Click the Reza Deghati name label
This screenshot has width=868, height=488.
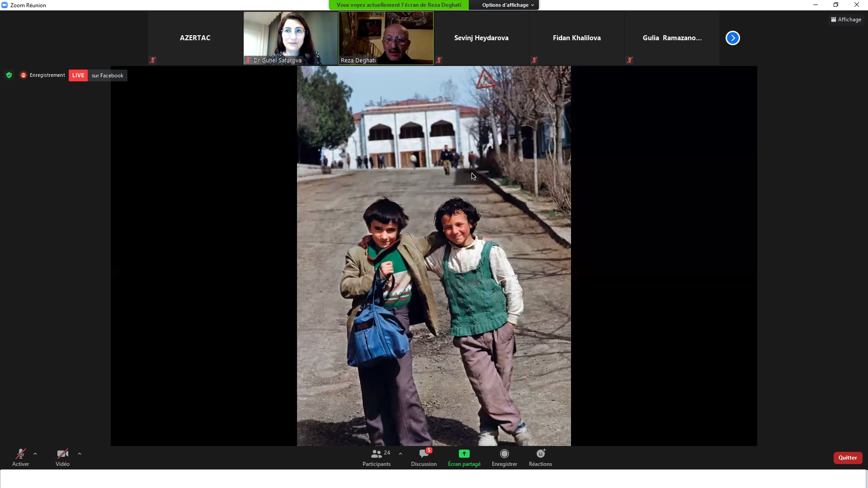click(x=358, y=60)
